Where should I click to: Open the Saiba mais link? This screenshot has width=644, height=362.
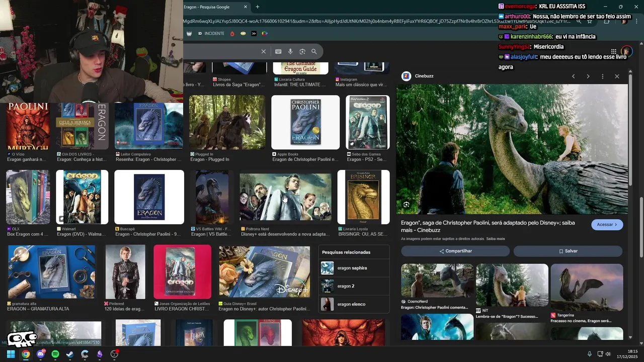point(495,238)
